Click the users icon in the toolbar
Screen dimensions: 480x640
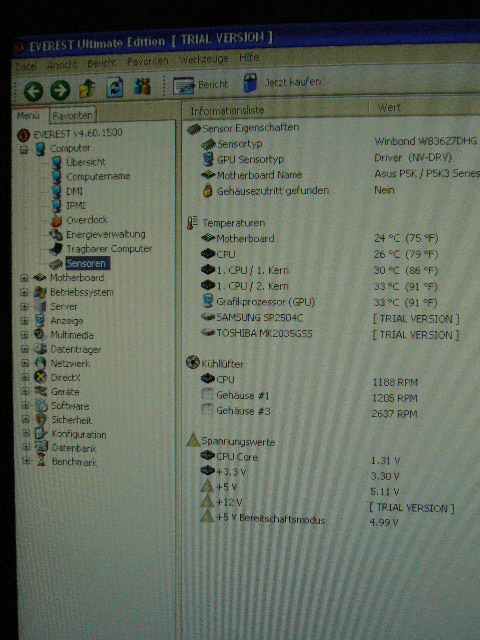(x=142, y=87)
